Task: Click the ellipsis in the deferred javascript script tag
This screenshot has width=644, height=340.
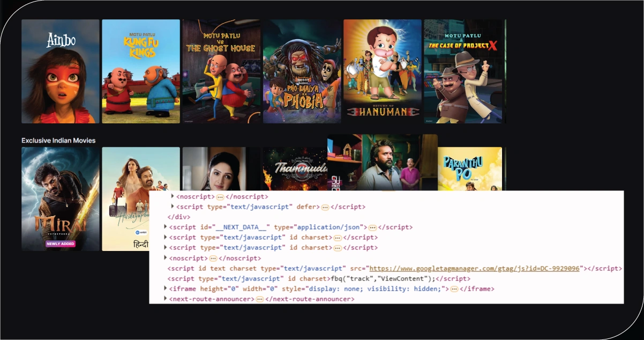Action: tap(325, 207)
